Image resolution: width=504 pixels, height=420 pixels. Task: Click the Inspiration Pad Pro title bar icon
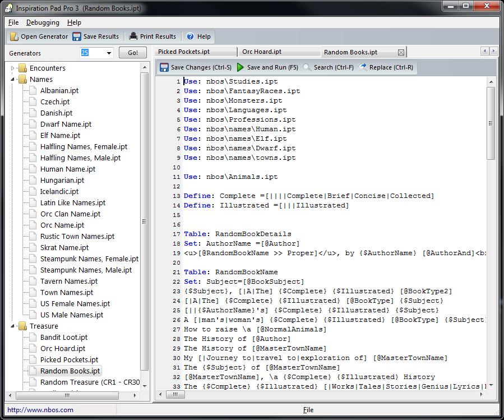point(8,8)
